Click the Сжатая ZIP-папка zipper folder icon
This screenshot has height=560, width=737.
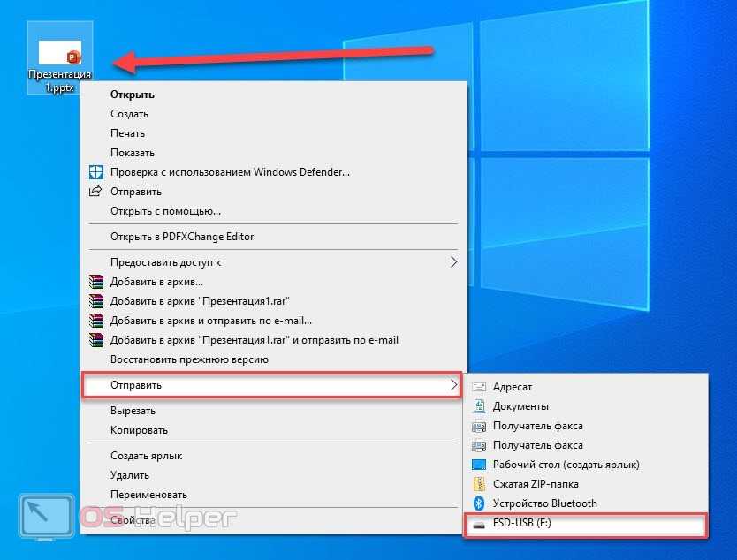[x=479, y=484]
